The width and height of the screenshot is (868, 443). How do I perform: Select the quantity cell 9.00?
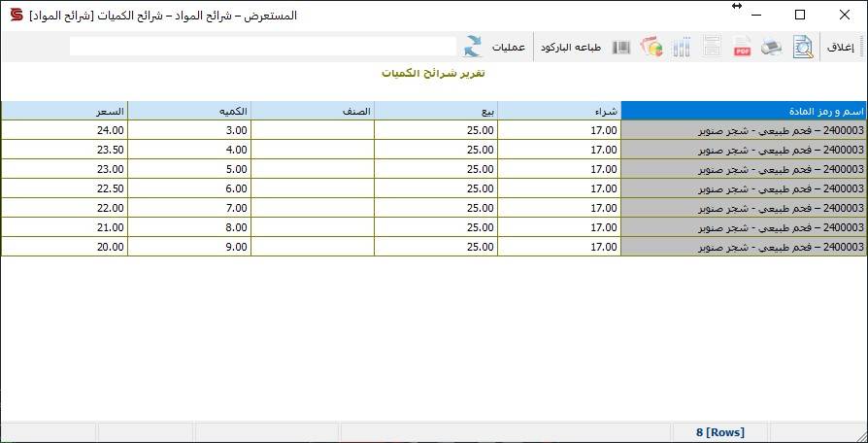(189, 247)
